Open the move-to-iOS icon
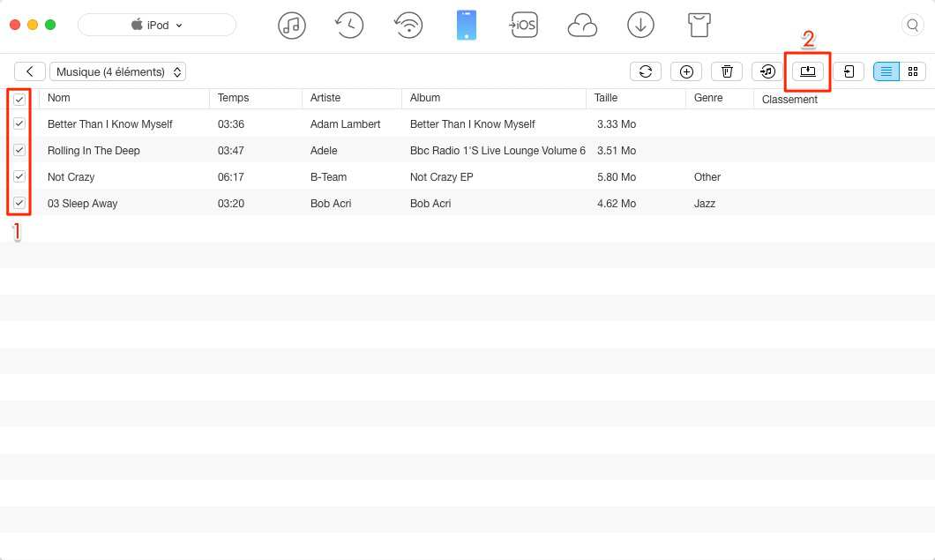This screenshot has width=935, height=560. (523, 25)
